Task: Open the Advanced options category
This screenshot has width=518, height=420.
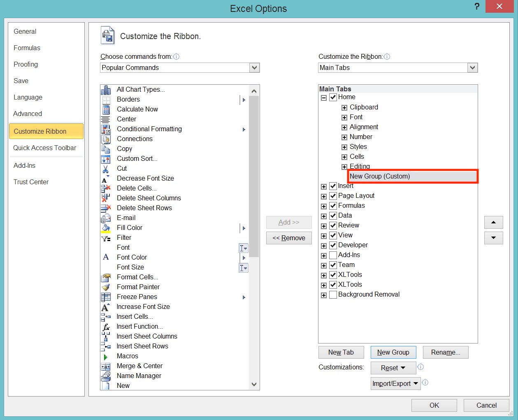Action: 28,114
